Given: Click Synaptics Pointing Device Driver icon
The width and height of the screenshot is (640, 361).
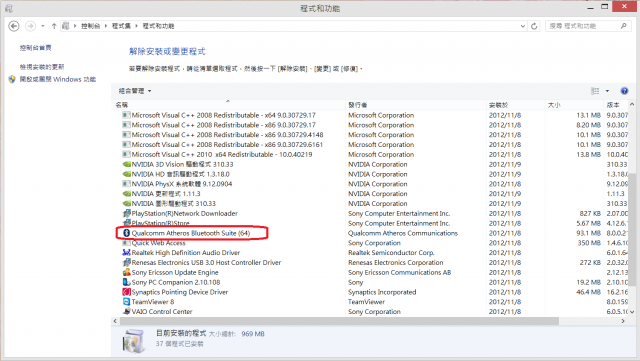Looking at the screenshot, I should tap(127, 292).
